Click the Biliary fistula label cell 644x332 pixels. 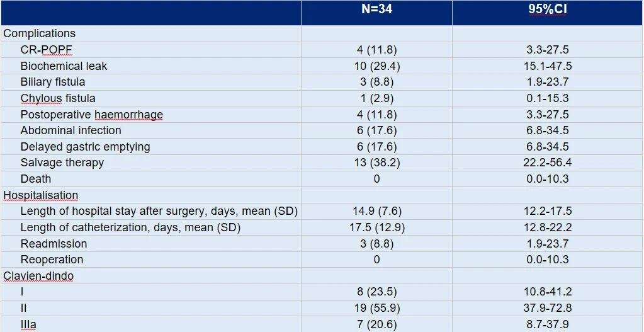[53, 82]
